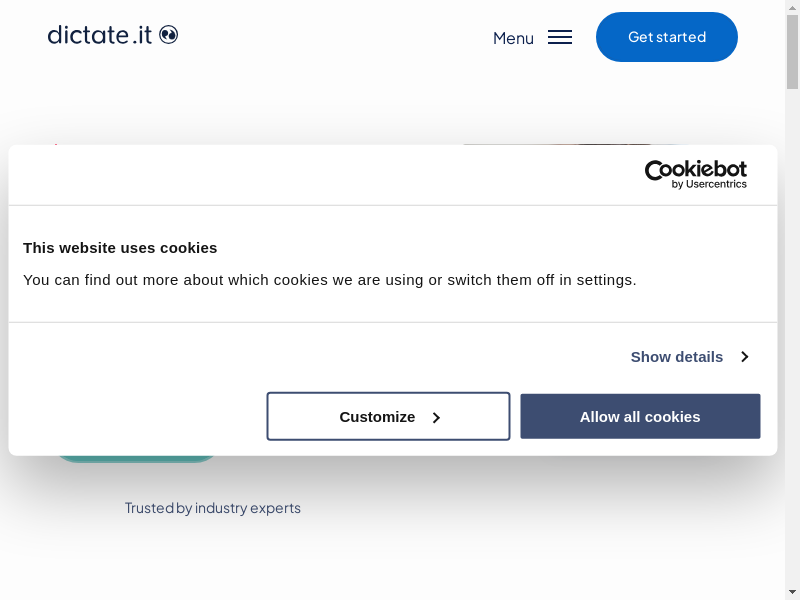Viewport: 800px width, 600px height.
Task: Click the Show details link
Action: 677,357
